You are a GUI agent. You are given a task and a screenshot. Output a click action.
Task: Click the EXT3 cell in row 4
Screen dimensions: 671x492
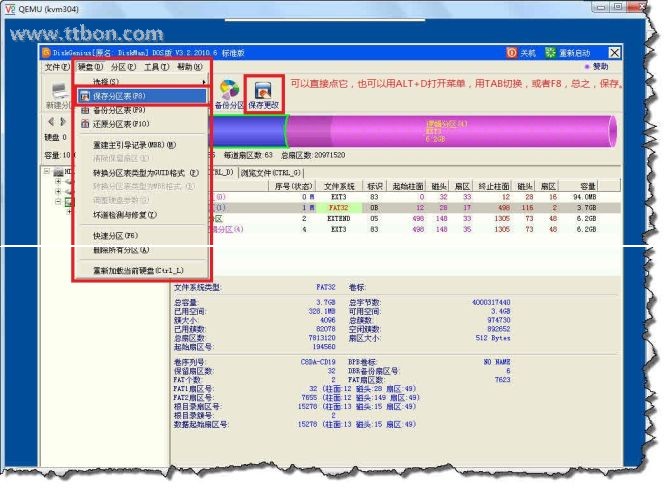338,229
